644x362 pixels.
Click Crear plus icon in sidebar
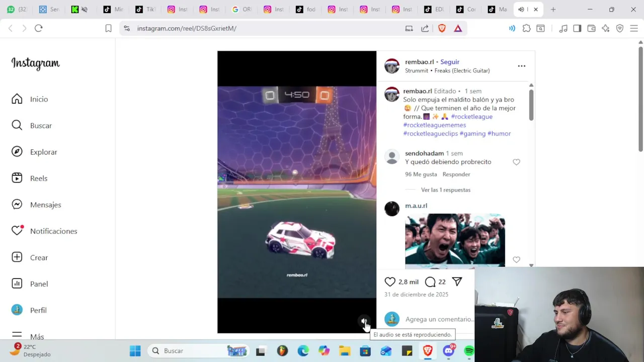pyautogui.click(x=30, y=257)
